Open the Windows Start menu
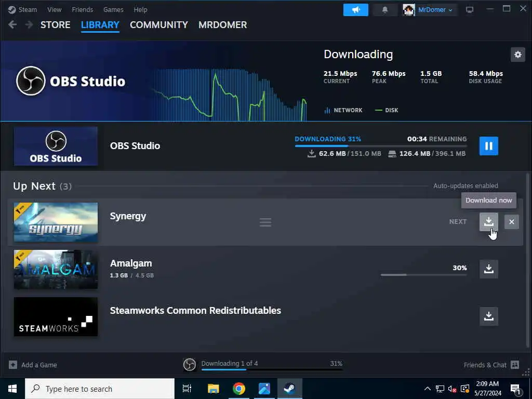532x399 pixels. tap(12, 389)
